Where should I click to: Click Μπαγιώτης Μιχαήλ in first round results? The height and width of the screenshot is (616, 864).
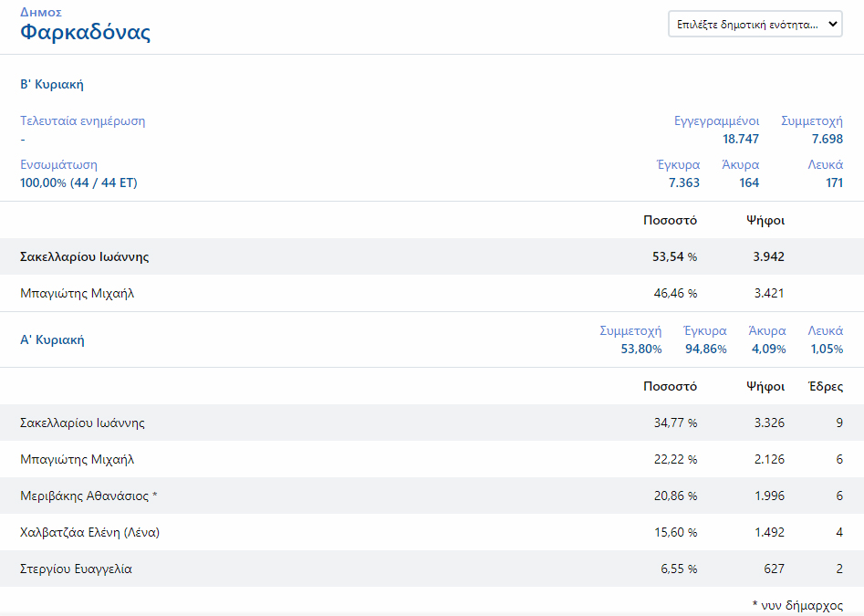coord(78,460)
